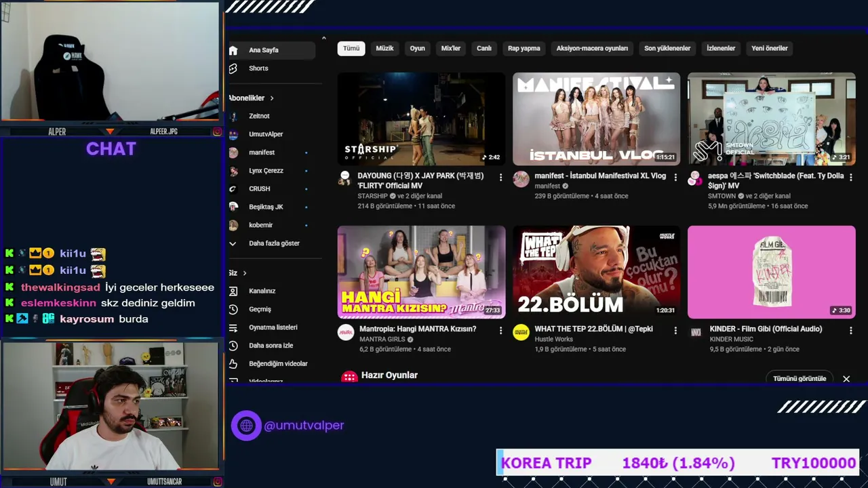Image resolution: width=868 pixels, height=488 pixels.
Task: Click manifest channel avatar beside İstanbul vlog
Action: (x=521, y=179)
